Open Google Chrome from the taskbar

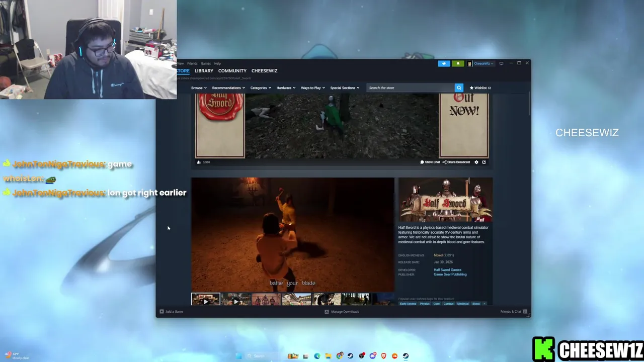(x=340, y=356)
